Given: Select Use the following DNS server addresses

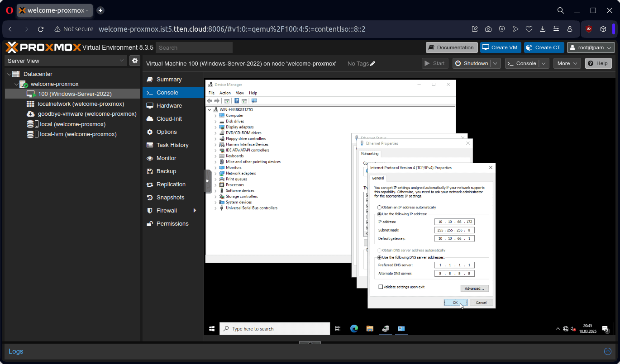Looking at the screenshot, I should pyautogui.click(x=380, y=257).
